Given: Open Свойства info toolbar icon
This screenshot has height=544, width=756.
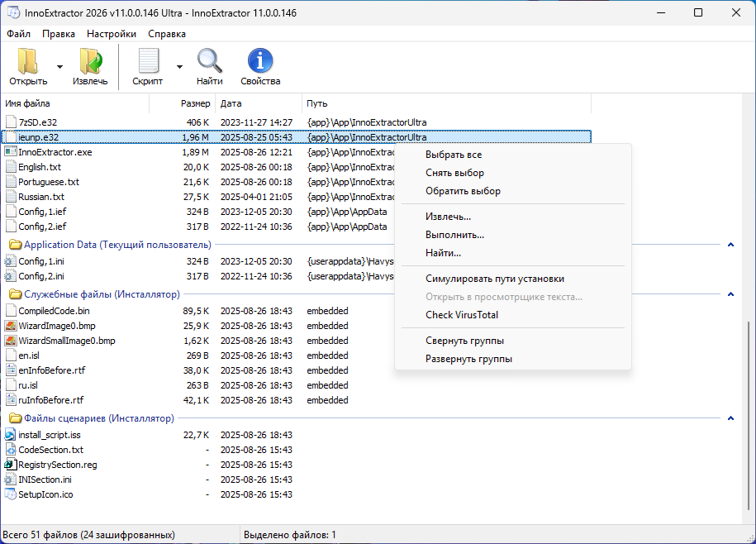Looking at the screenshot, I should (260, 61).
